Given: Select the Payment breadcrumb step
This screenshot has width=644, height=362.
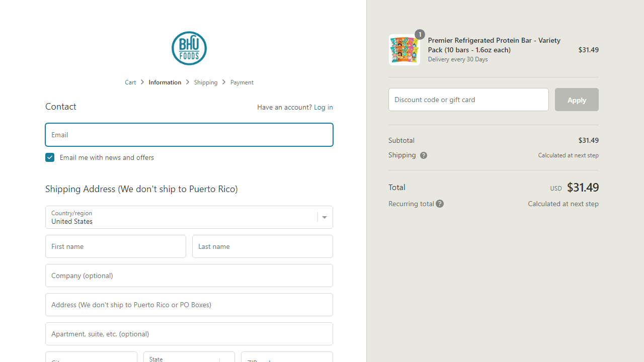Looking at the screenshot, I should point(242,82).
